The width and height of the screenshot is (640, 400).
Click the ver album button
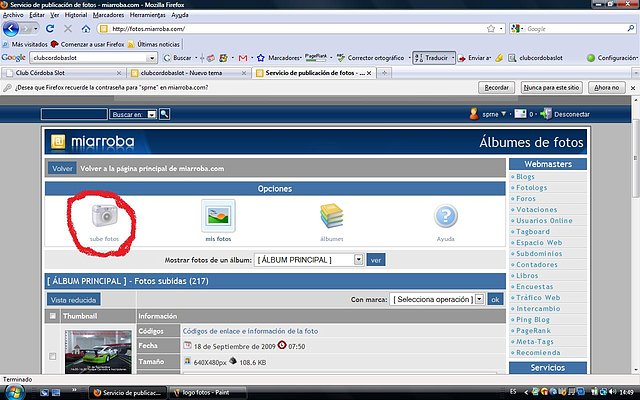(376, 260)
